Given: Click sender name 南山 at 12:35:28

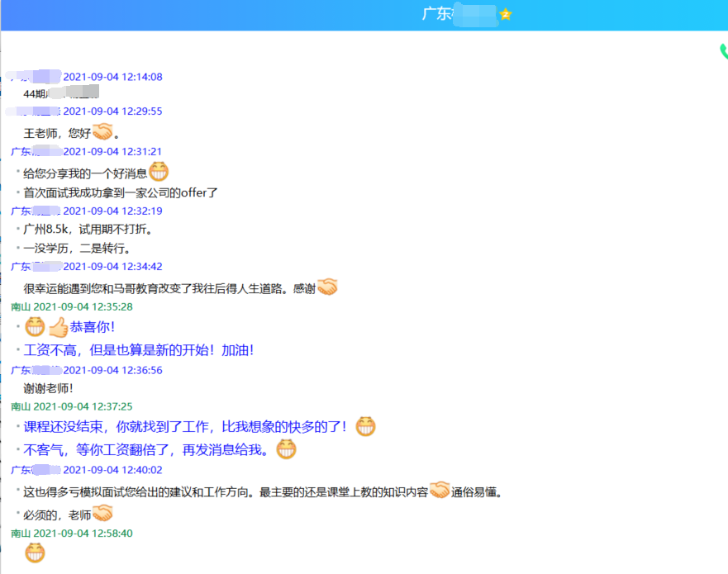Looking at the screenshot, I should pyautogui.click(x=21, y=306).
